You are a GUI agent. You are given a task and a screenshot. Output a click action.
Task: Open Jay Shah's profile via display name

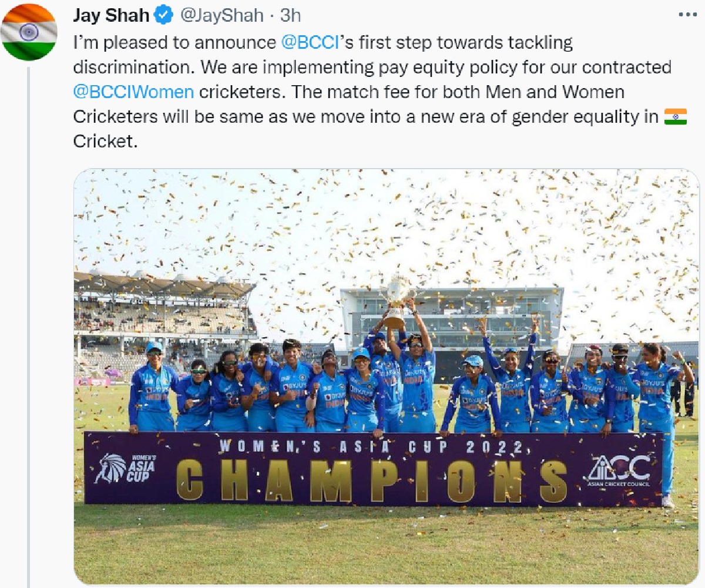coord(110,15)
